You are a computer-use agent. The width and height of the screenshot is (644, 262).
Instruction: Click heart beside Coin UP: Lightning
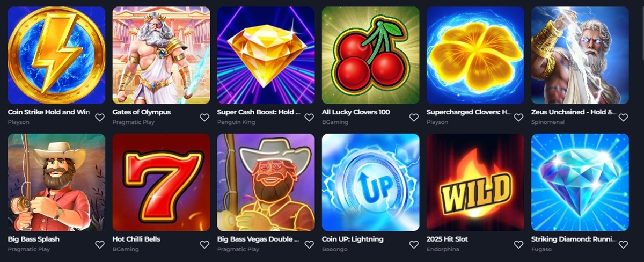click(414, 244)
